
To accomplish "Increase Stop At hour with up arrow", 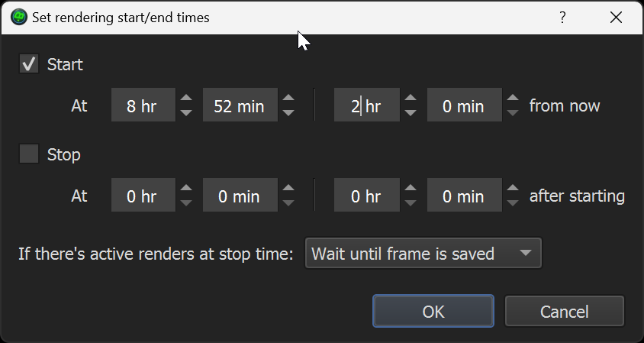I will click(x=186, y=188).
